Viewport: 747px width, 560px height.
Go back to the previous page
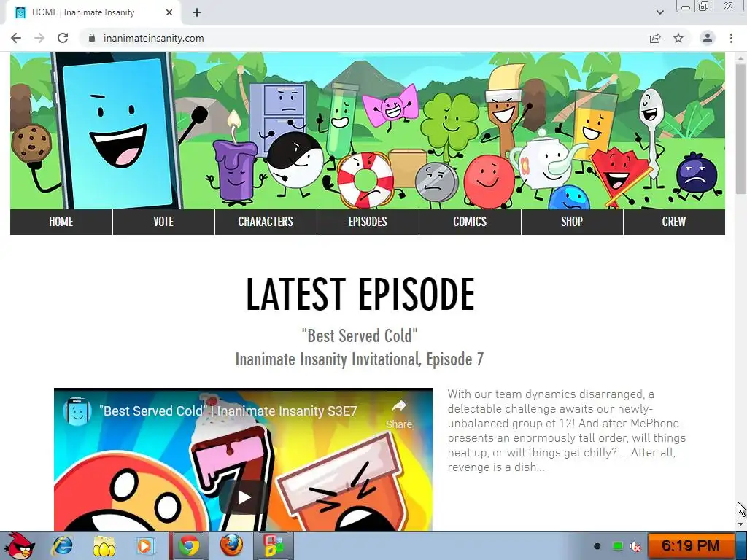(x=16, y=38)
